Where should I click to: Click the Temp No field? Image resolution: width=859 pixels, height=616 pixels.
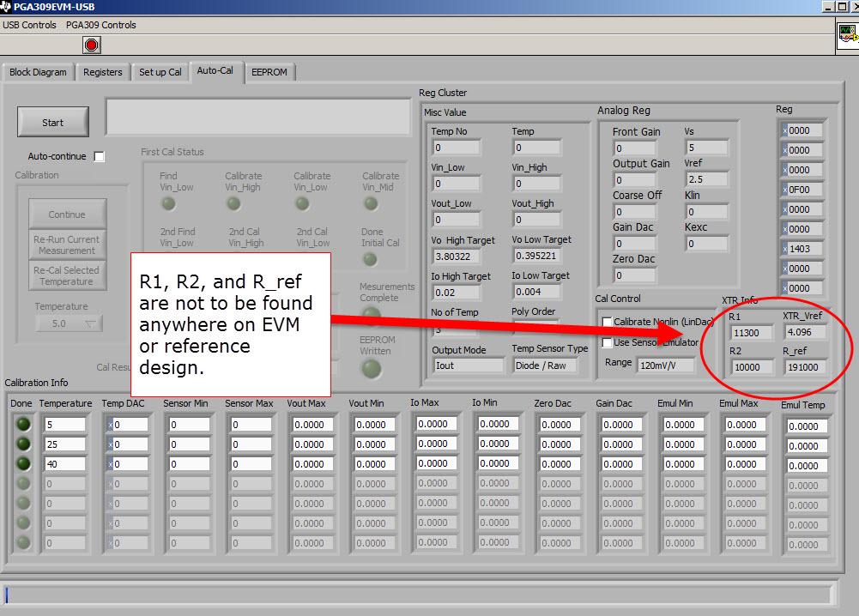pos(457,148)
